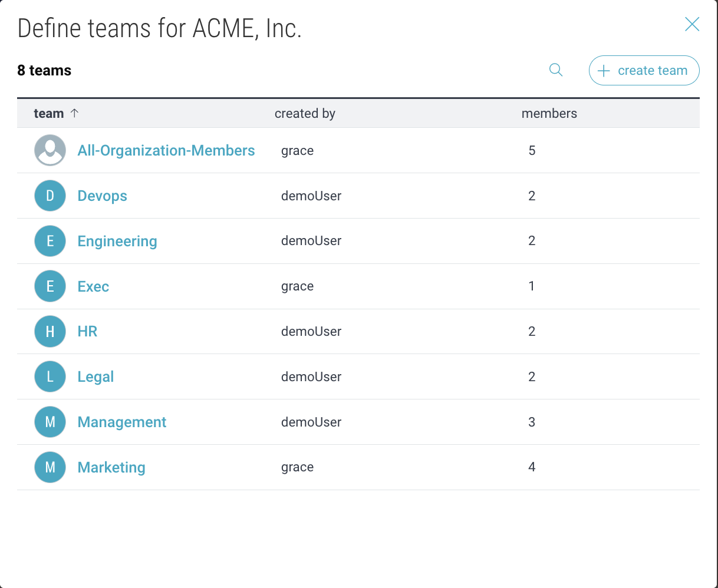Close the Define teams dialog
Image resolution: width=718 pixels, height=588 pixels.
click(x=691, y=24)
